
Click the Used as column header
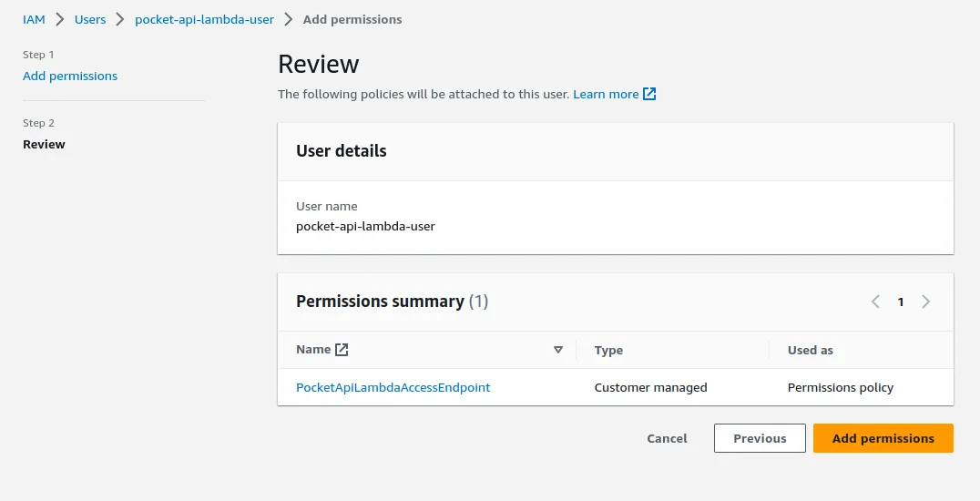[x=810, y=350]
